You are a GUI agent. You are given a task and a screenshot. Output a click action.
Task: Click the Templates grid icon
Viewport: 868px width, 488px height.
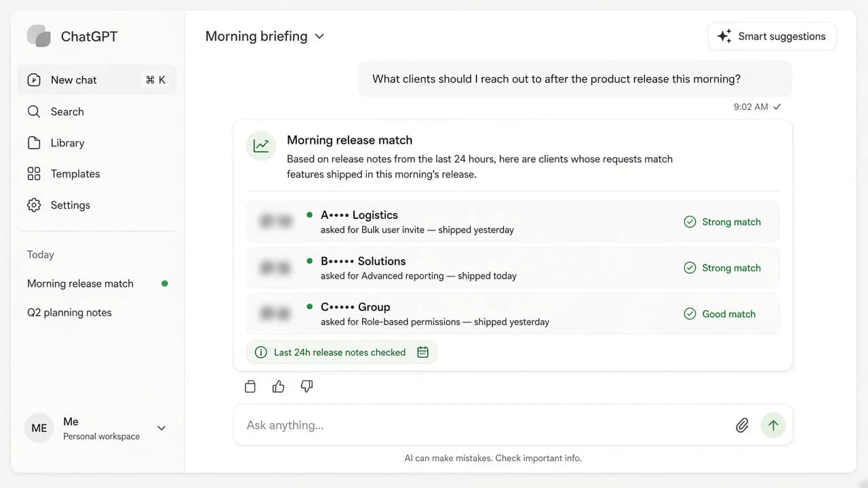[x=34, y=174]
